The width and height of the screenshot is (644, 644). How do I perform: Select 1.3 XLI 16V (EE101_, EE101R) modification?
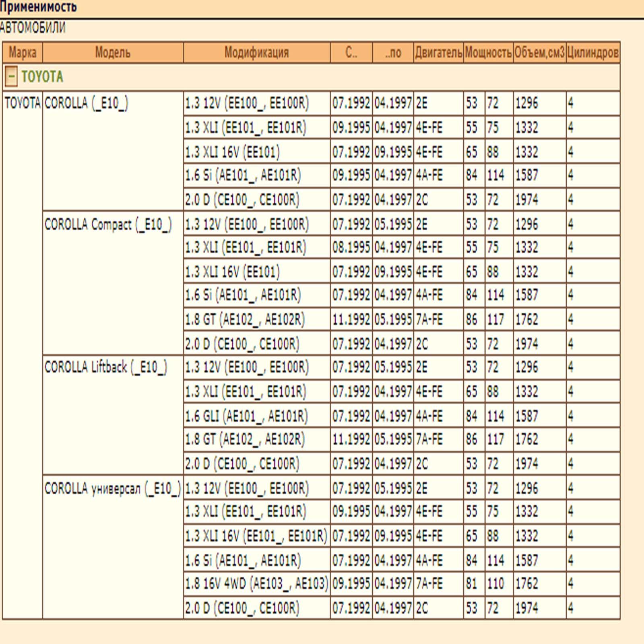(x=257, y=536)
